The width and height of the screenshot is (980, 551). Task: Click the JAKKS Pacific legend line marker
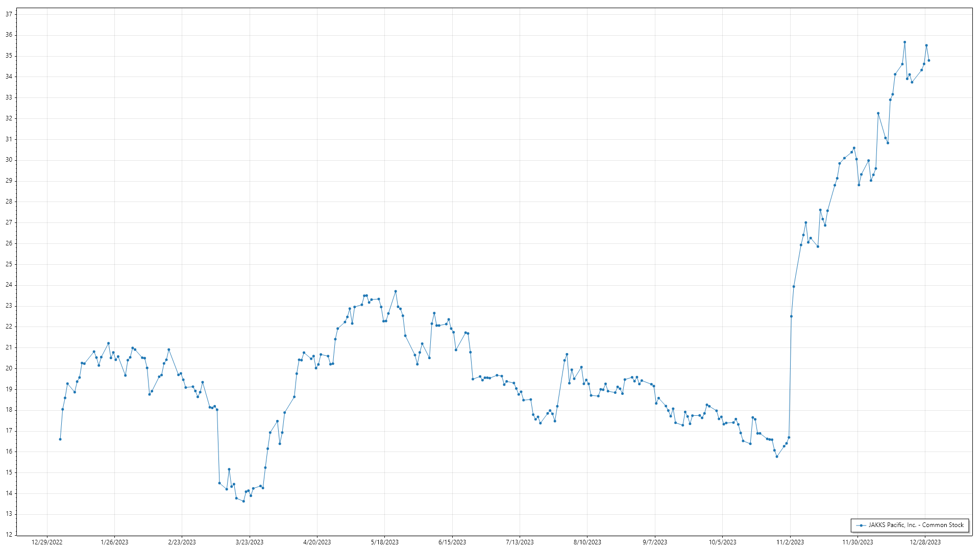(x=862, y=525)
